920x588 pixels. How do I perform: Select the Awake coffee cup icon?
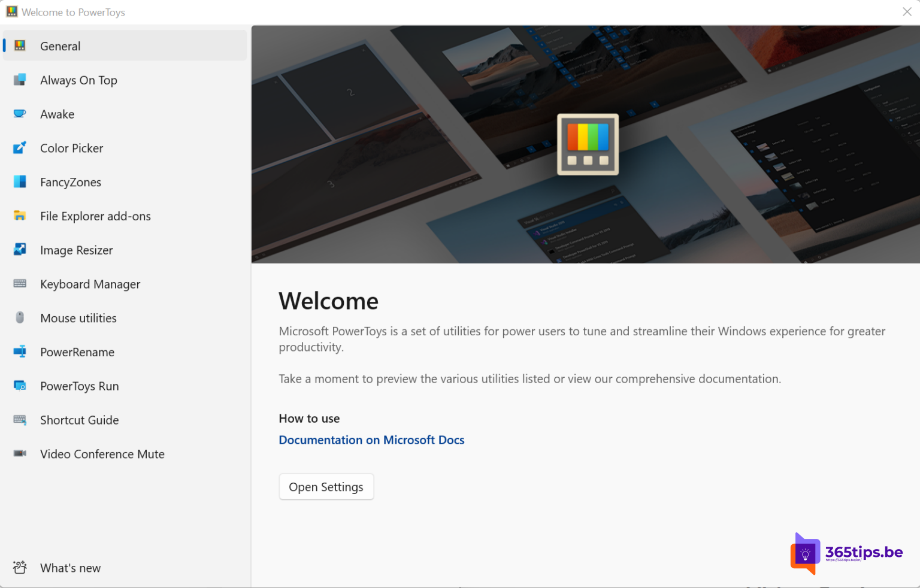(20, 114)
